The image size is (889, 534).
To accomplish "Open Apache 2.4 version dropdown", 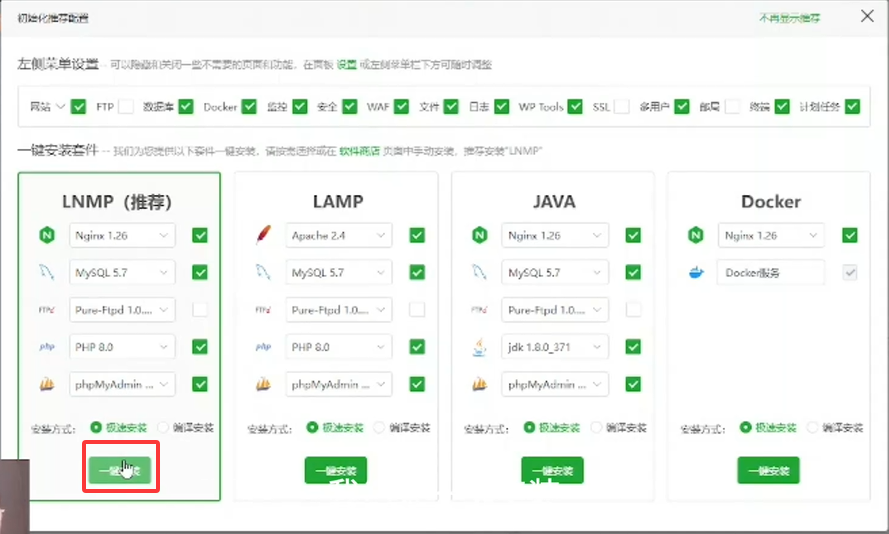I will click(338, 235).
